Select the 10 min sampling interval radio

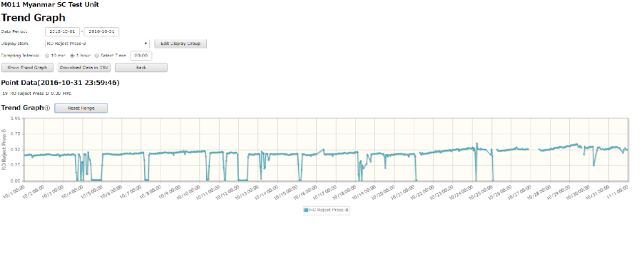pyautogui.click(x=47, y=56)
